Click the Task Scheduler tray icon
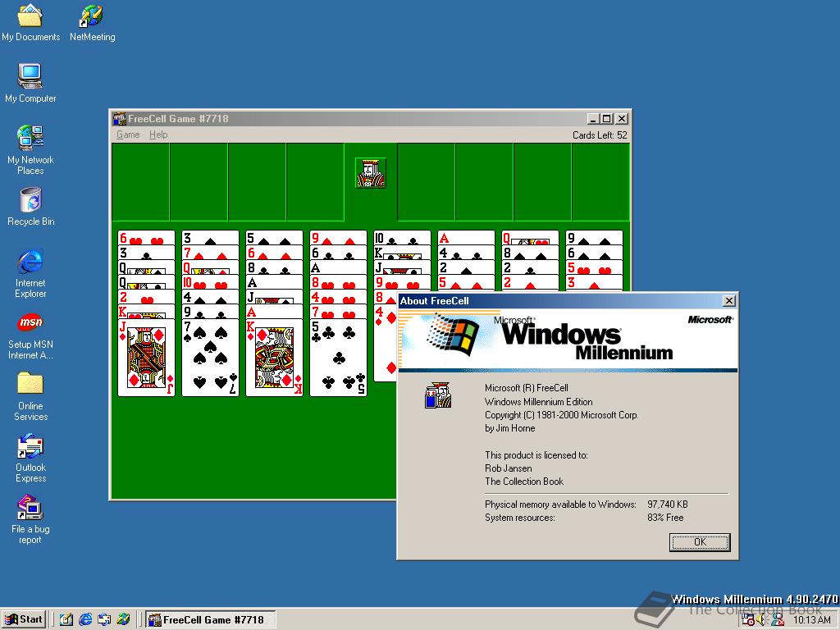This screenshot has width=840, height=630. [748, 620]
